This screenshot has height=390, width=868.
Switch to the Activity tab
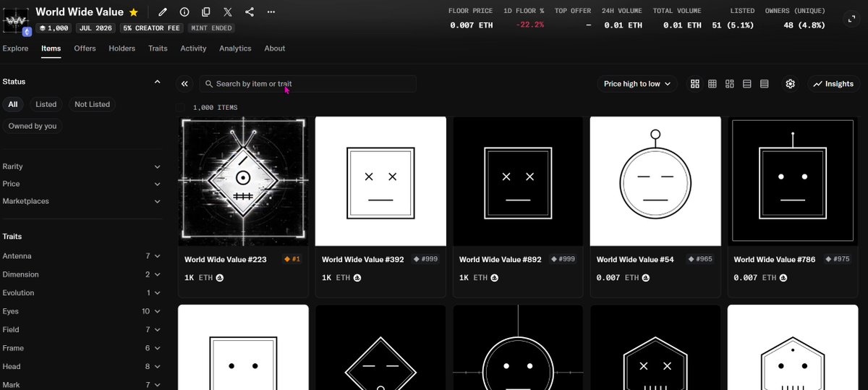[193, 48]
